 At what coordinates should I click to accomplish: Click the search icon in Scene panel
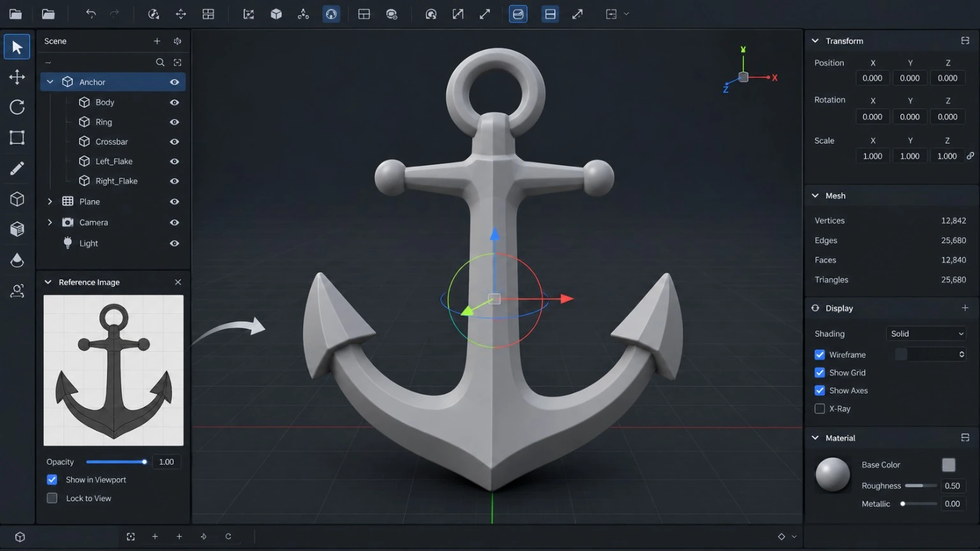point(160,62)
